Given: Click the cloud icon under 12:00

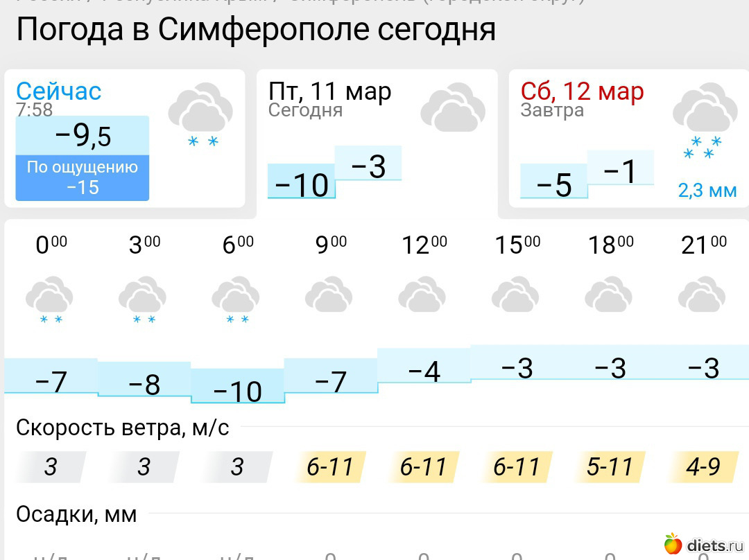Looking at the screenshot, I should point(422,296).
